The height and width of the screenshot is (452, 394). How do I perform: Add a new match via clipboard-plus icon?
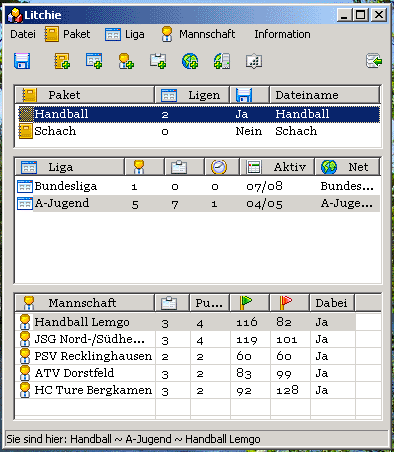[x=158, y=61]
